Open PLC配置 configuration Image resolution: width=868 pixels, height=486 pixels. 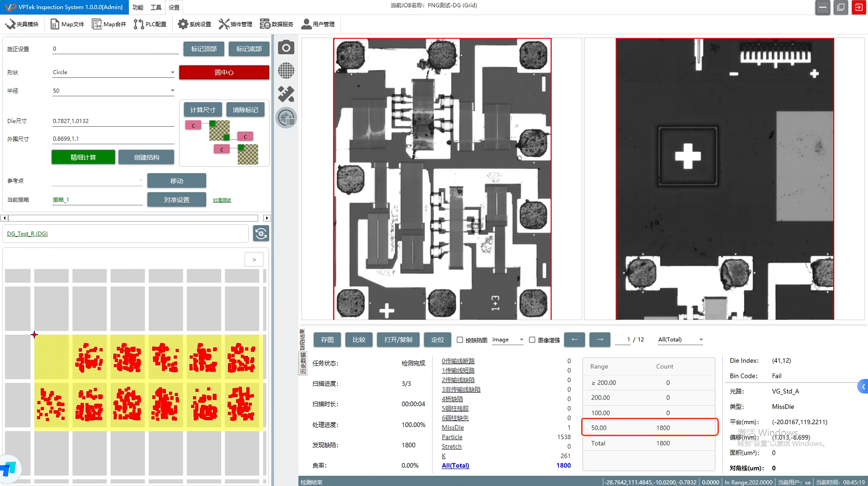point(150,24)
